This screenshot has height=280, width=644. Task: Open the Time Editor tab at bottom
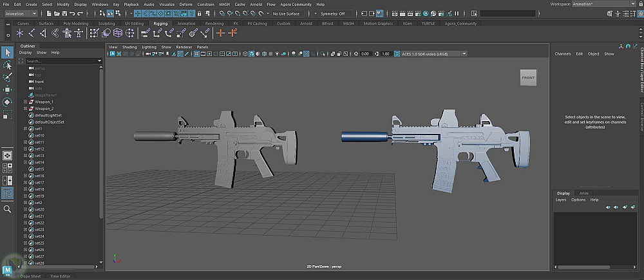click(60, 276)
